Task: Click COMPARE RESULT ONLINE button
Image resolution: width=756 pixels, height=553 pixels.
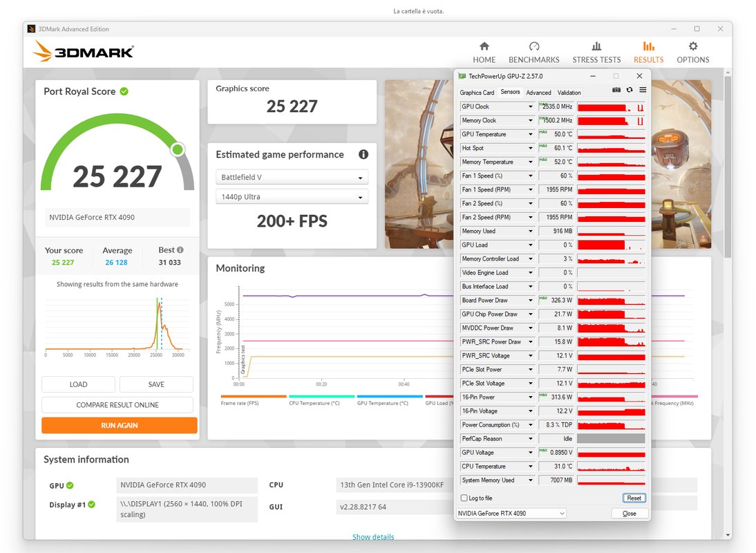Action: pos(117,405)
